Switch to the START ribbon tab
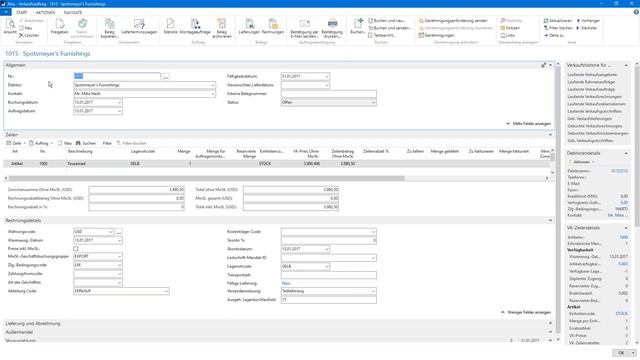Viewport: 640px width, 360px height. pyautogui.click(x=22, y=13)
